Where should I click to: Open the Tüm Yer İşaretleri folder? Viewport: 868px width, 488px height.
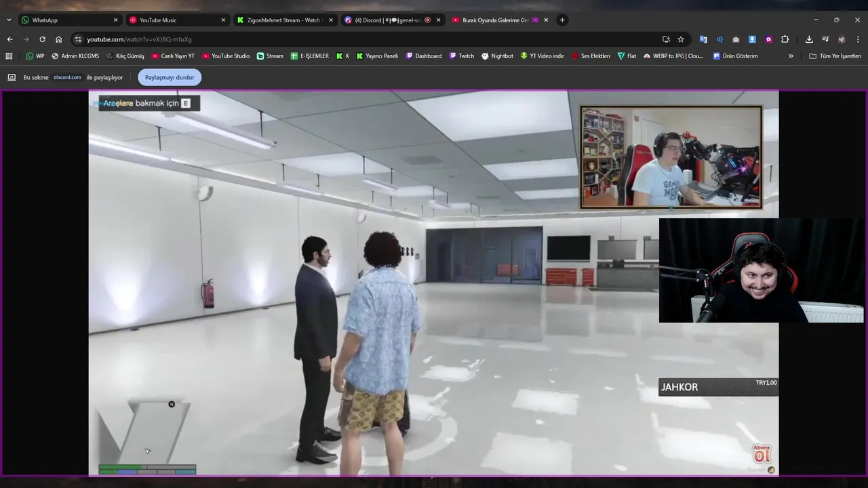pyautogui.click(x=835, y=56)
